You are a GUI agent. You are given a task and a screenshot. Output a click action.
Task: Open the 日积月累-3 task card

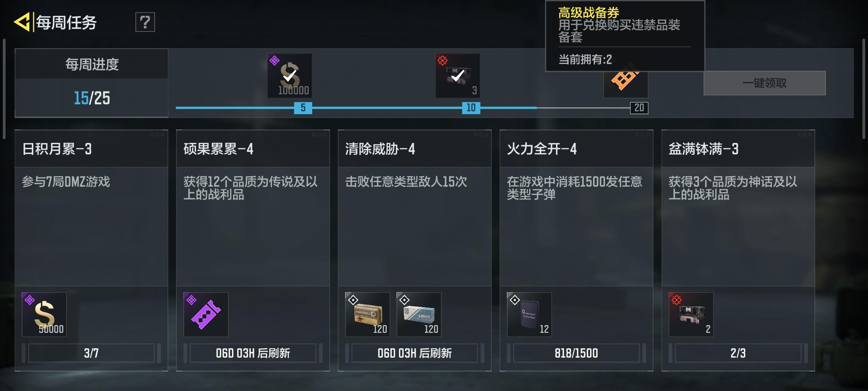point(91,250)
